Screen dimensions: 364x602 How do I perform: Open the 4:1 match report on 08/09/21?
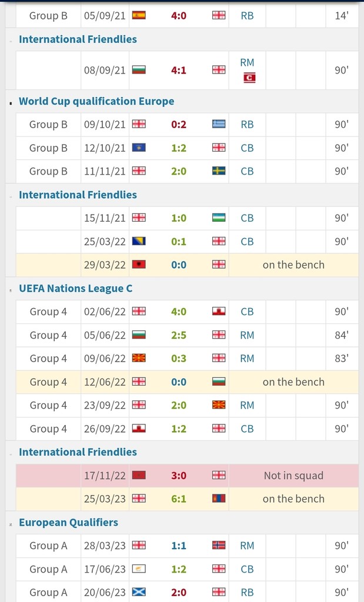point(179,70)
